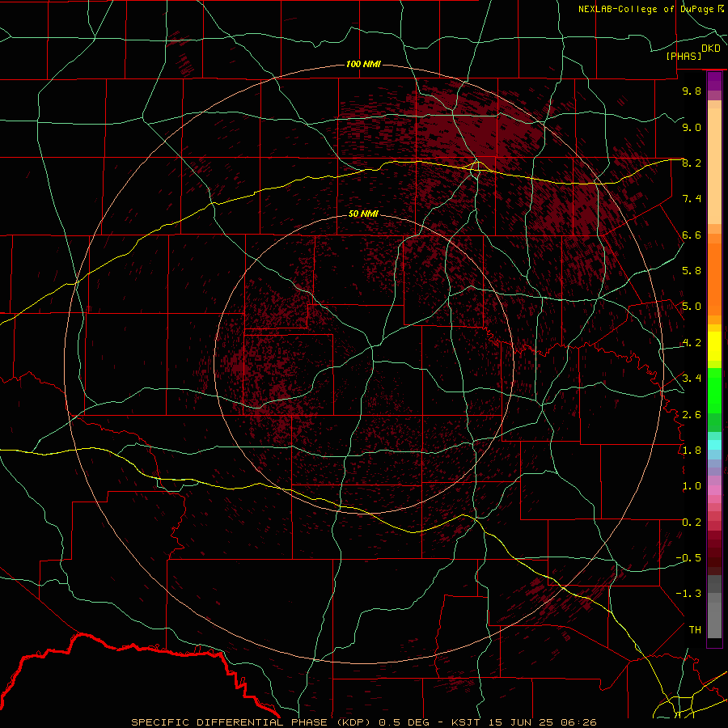Click the bright green segment of the color bar
Image resolution: width=728 pixels, height=728 pixels.
(714, 390)
